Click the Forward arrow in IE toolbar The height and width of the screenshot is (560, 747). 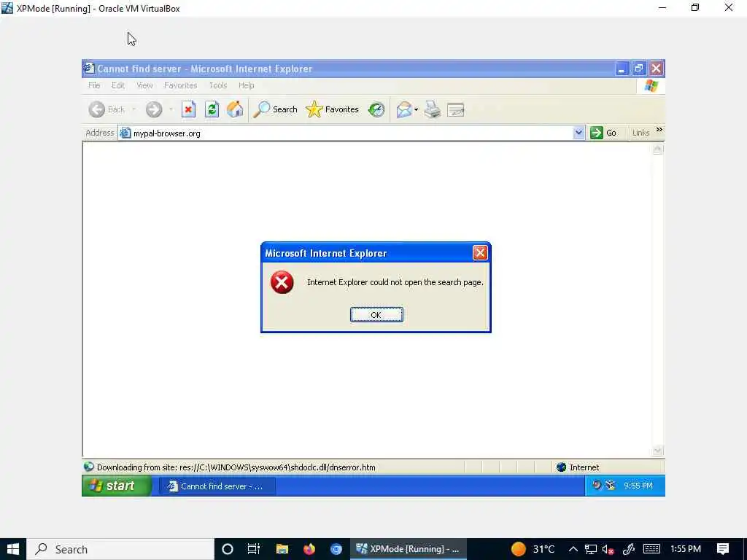point(154,109)
